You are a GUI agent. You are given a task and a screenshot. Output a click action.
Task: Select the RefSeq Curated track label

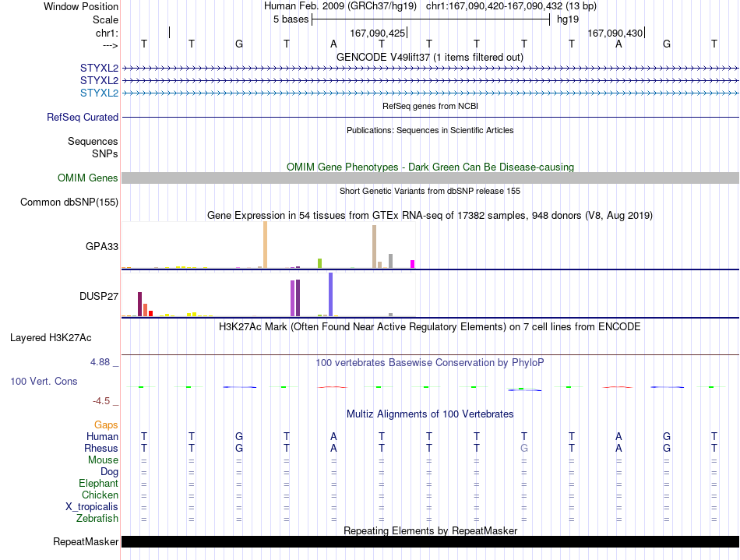coord(82,117)
